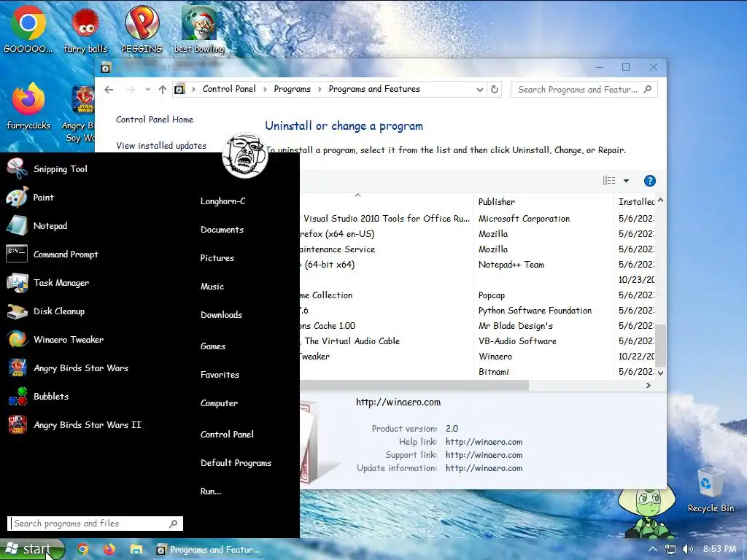Image resolution: width=747 pixels, height=560 pixels.
Task: Open Pictures from the start menu
Action: point(217,258)
